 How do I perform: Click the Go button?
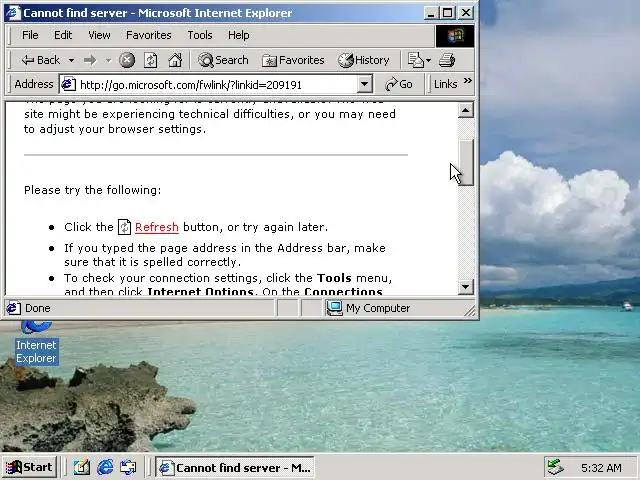398,84
